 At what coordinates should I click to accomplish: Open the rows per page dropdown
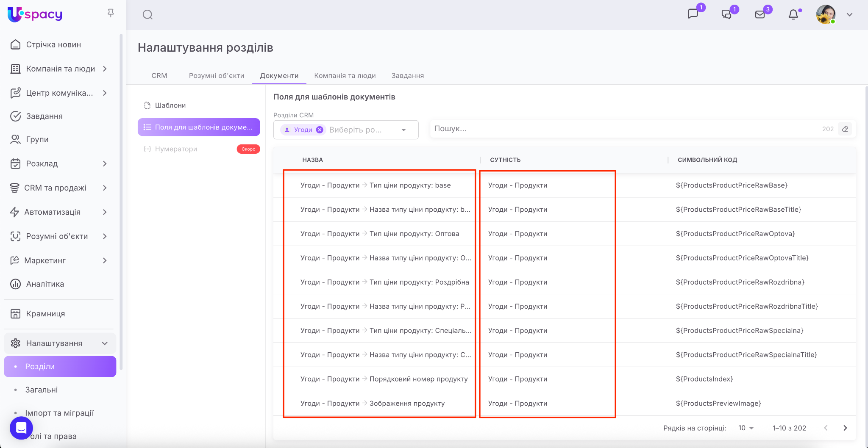click(x=746, y=428)
